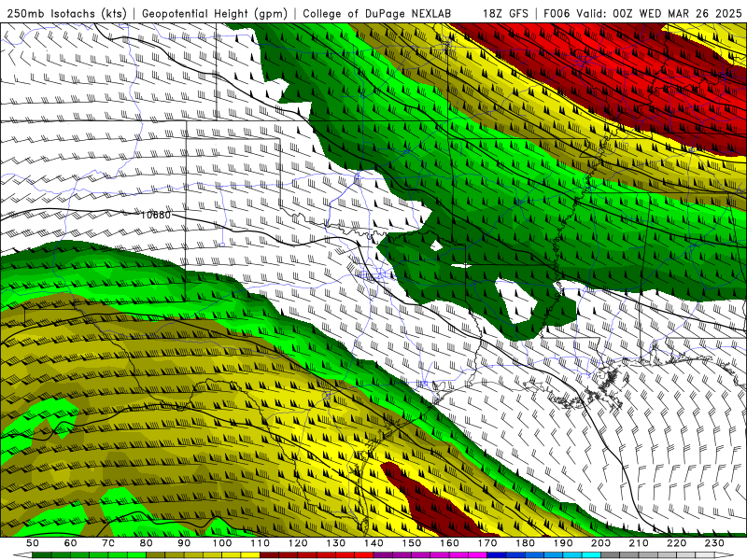Image resolution: width=747 pixels, height=560 pixels.
Task: Click the '190' value on the legend scale
Action: (563, 543)
